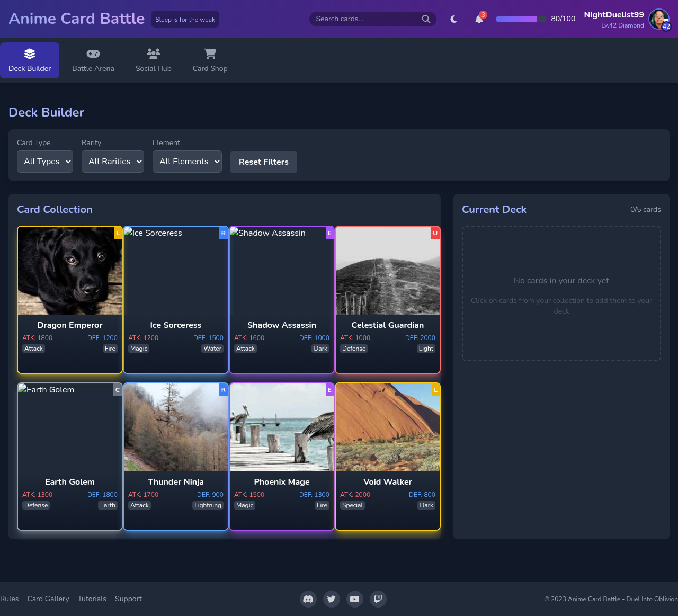Open the Twitch icon in the footer
The image size is (678, 616).
tap(378, 599)
